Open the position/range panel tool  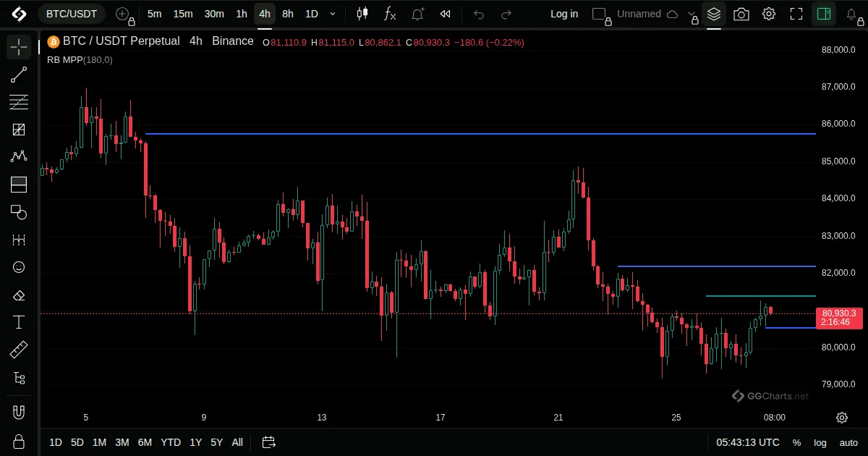coord(19,185)
